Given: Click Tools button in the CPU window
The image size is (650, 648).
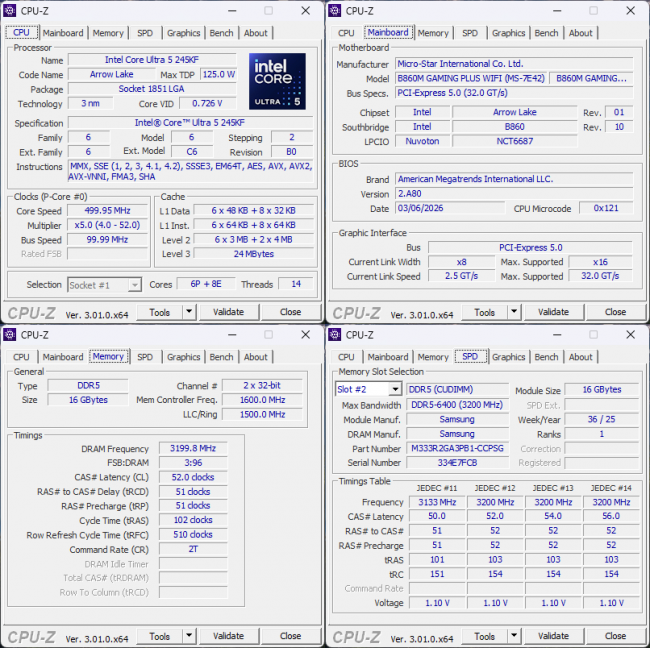Looking at the screenshot, I should pyautogui.click(x=160, y=312).
